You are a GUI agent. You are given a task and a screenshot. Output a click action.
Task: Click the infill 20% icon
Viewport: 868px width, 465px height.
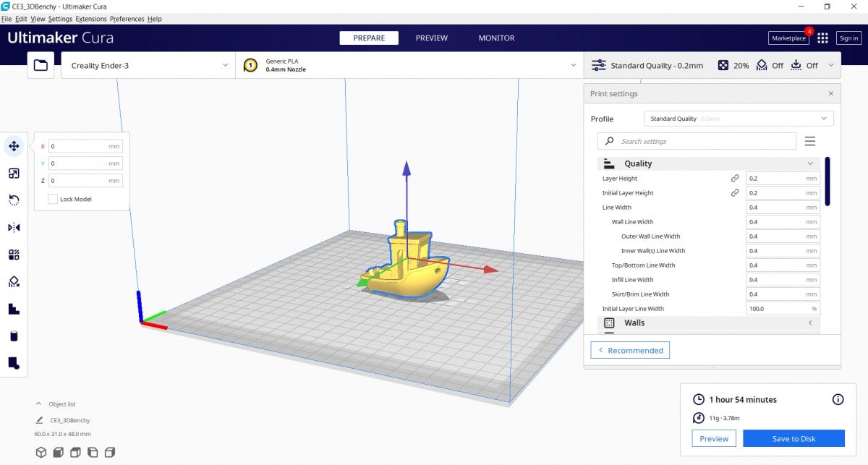click(x=723, y=65)
